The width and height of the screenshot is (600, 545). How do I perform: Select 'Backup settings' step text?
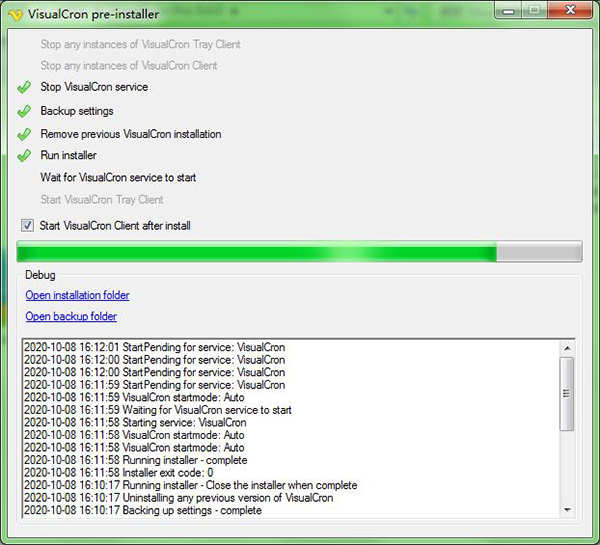tap(77, 111)
